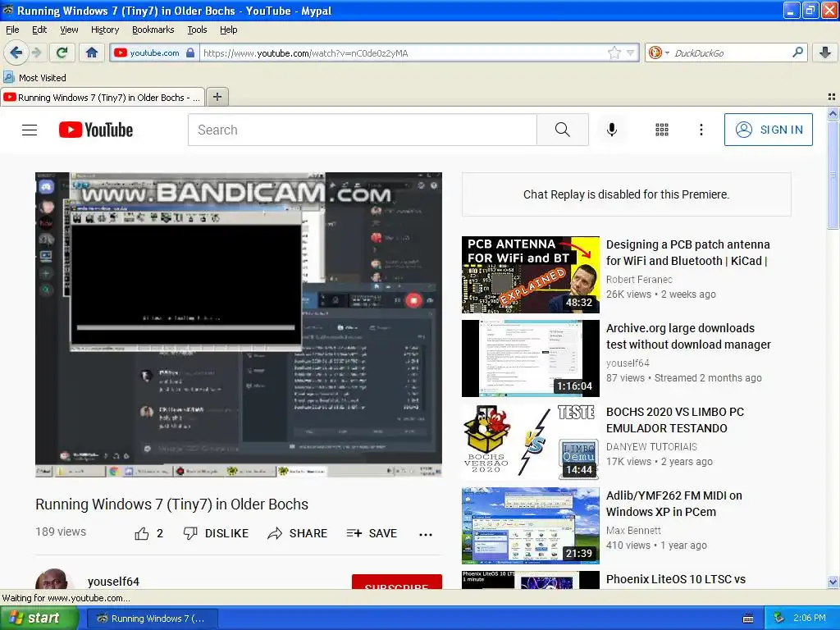Open the browser home page button

point(92,52)
